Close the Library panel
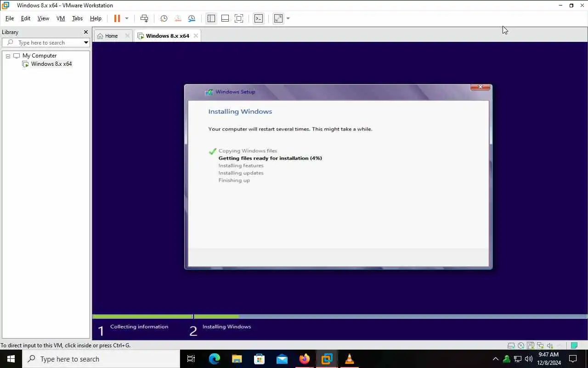This screenshot has height=368, width=588. [85, 32]
